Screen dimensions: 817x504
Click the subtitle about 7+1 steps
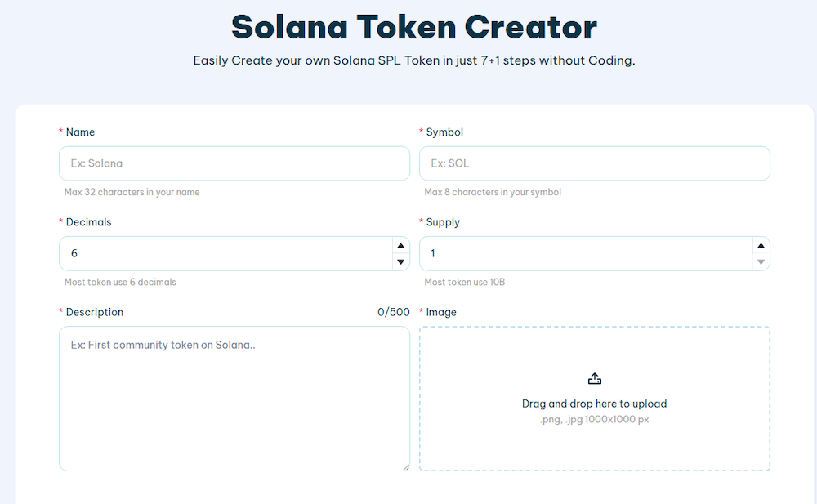tap(413, 60)
